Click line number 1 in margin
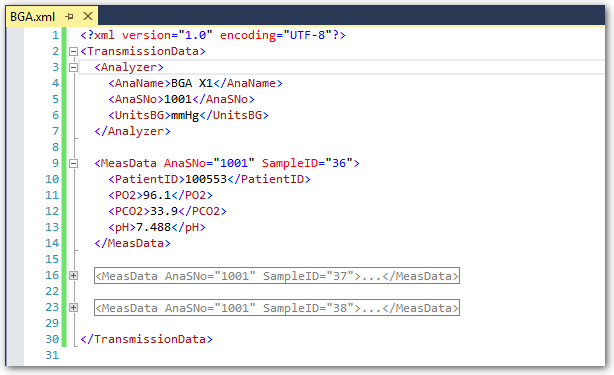The image size is (614, 375). click(55, 35)
